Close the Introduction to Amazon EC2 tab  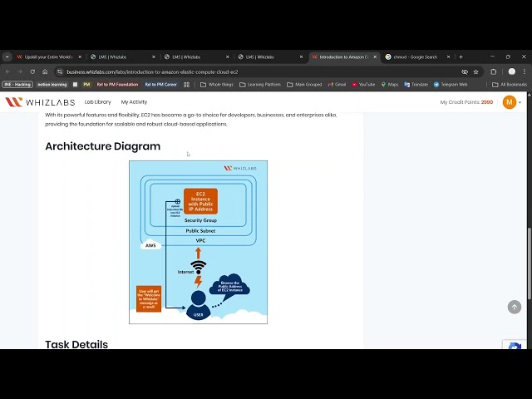point(375,57)
